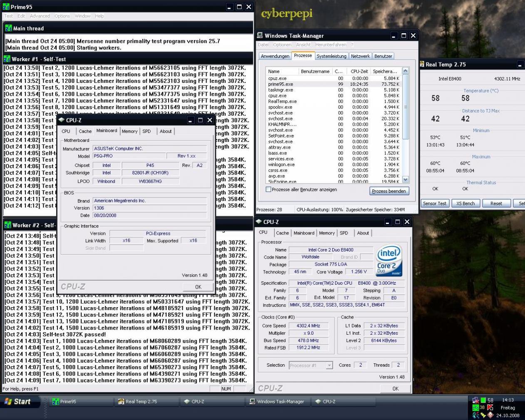
Task: Select Cache tab in Mainboard CPU-Z window
Action: pyautogui.click(x=85, y=131)
